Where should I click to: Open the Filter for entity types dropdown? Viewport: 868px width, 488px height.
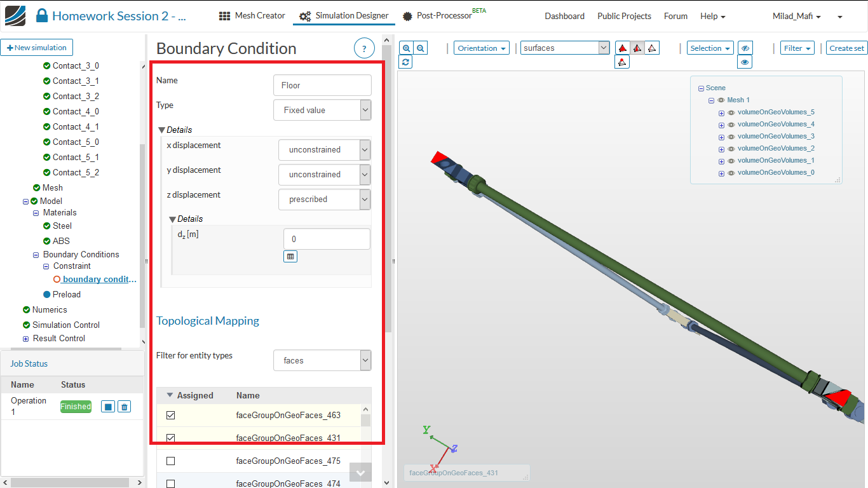point(322,360)
